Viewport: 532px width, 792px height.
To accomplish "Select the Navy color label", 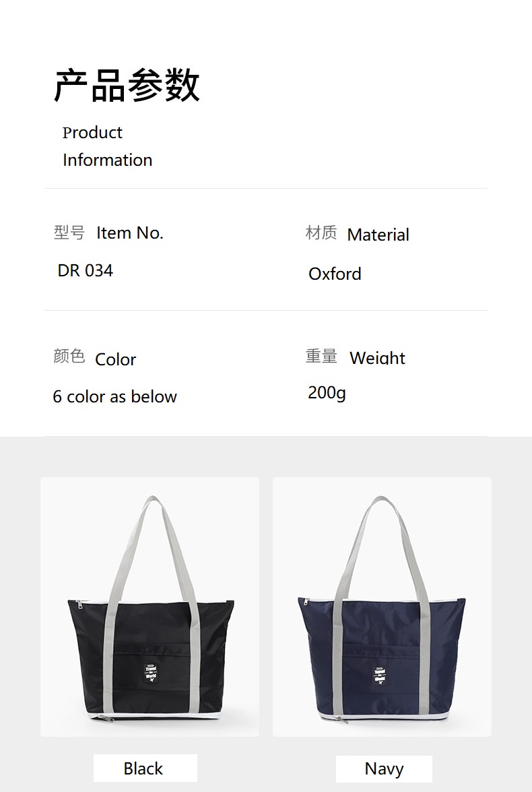I will point(384,769).
